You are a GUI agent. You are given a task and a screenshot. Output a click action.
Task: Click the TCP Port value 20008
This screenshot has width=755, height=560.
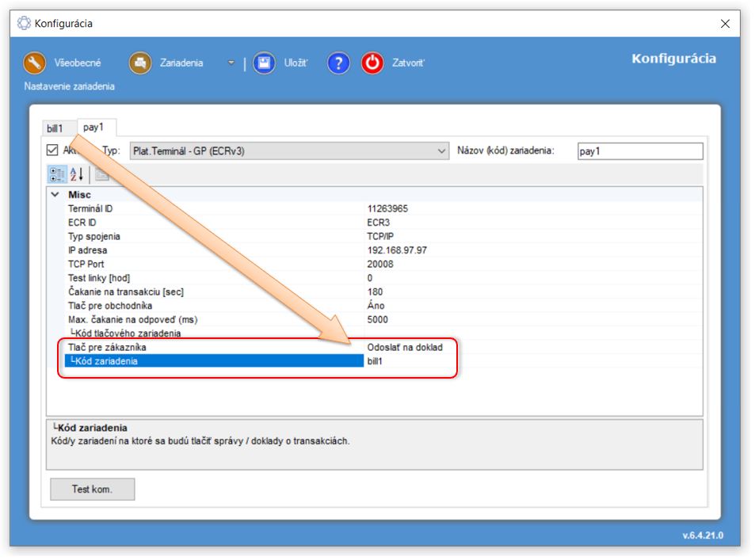tap(381, 265)
